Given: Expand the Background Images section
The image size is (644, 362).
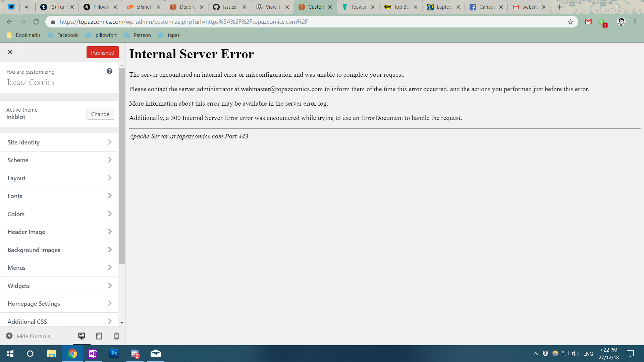Looking at the screenshot, I should point(59,250).
